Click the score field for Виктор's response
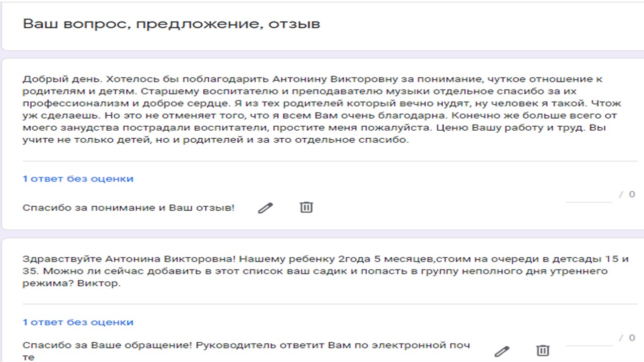The image size is (644, 362). pyautogui.click(x=589, y=338)
